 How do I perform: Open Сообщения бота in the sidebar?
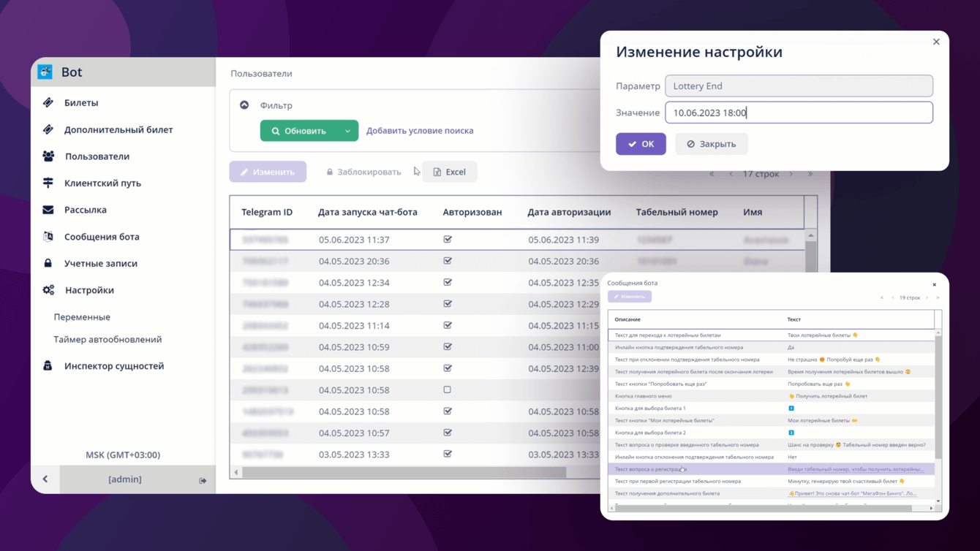point(102,237)
